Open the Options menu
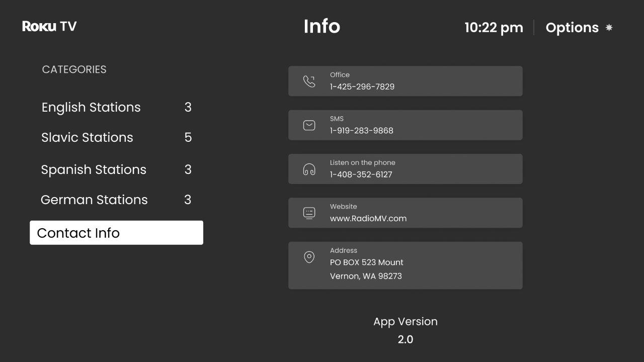This screenshot has height=362, width=644. 573,28
